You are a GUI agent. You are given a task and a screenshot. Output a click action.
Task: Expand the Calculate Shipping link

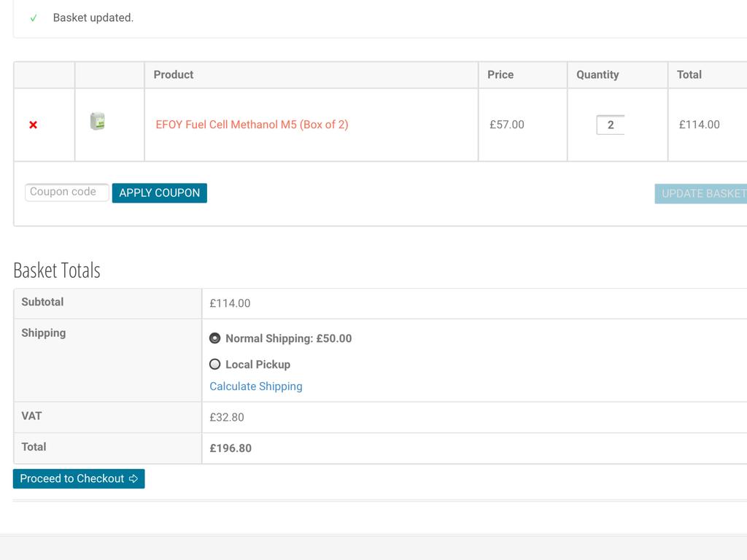point(255,386)
